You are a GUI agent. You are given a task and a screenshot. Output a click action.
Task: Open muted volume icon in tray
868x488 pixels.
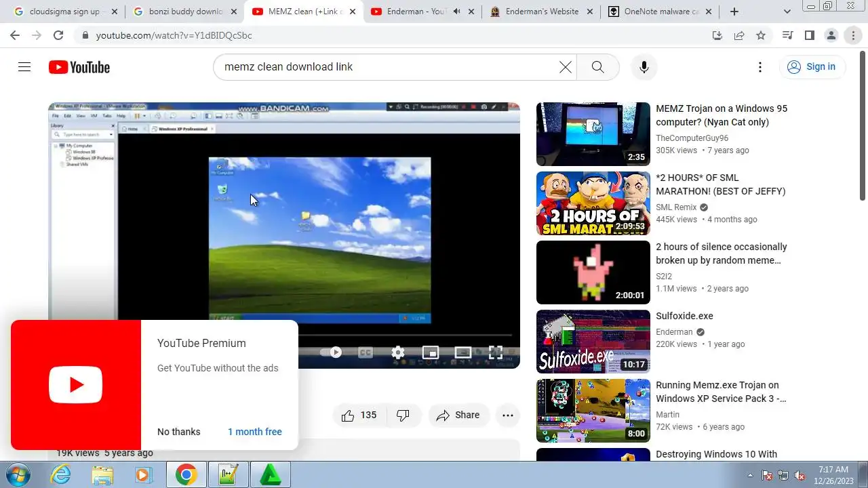coord(799,475)
